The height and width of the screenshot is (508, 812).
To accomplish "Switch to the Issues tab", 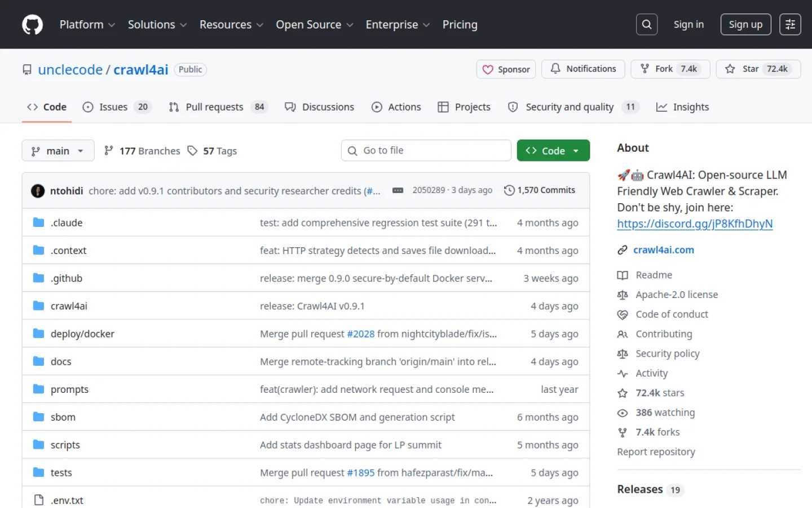I will [x=117, y=107].
